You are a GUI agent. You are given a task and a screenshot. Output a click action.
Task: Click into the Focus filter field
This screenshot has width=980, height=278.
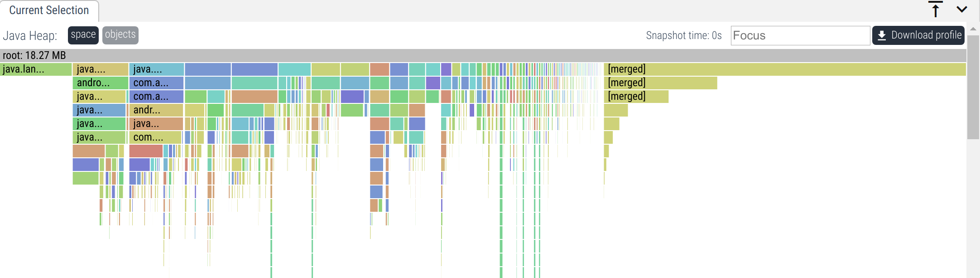pyautogui.click(x=800, y=35)
